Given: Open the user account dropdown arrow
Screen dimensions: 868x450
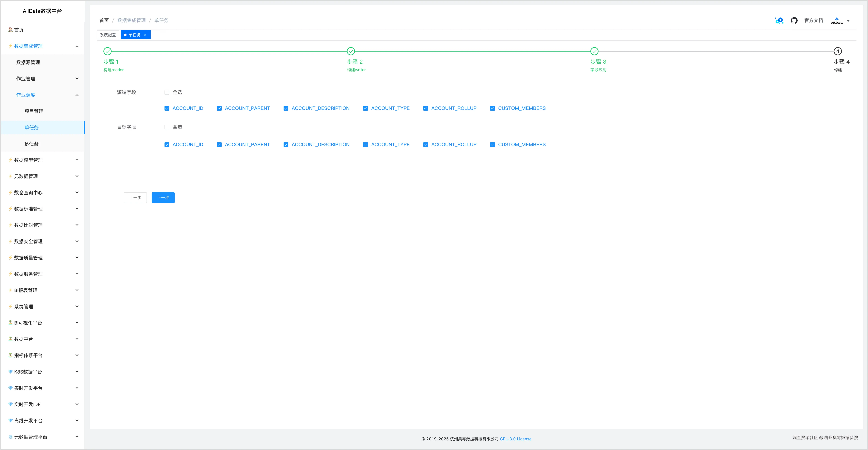Looking at the screenshot, I should click(848, 21).
